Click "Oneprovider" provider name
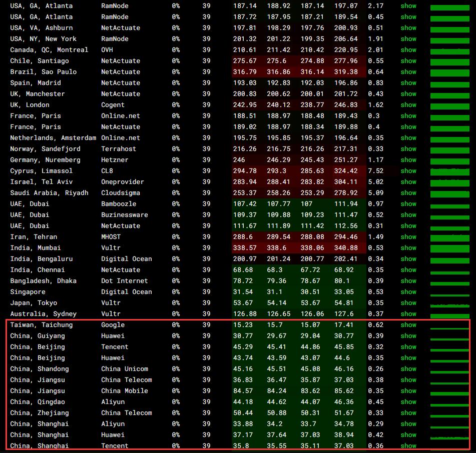Screen dimensions: 476x453 tap(122, 182)
